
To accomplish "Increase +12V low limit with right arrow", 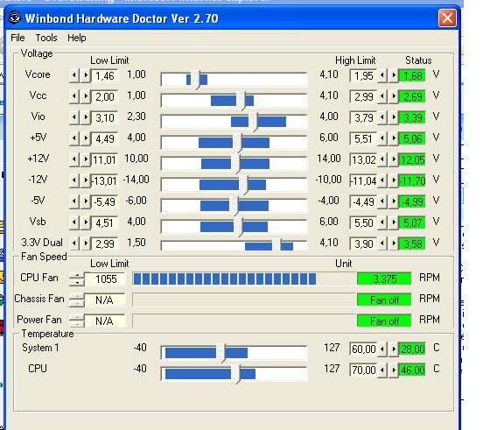I will 86,159.
